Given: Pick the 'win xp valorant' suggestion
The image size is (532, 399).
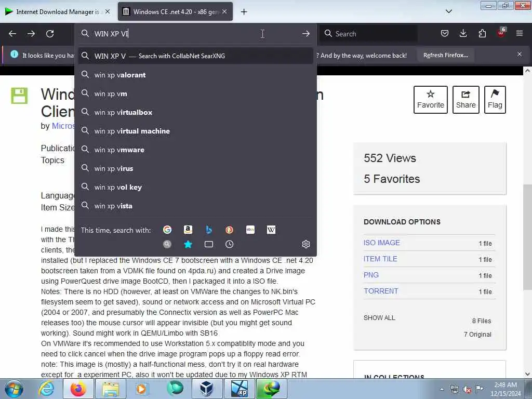Looking at the screenshot, I should click(195, 75).
